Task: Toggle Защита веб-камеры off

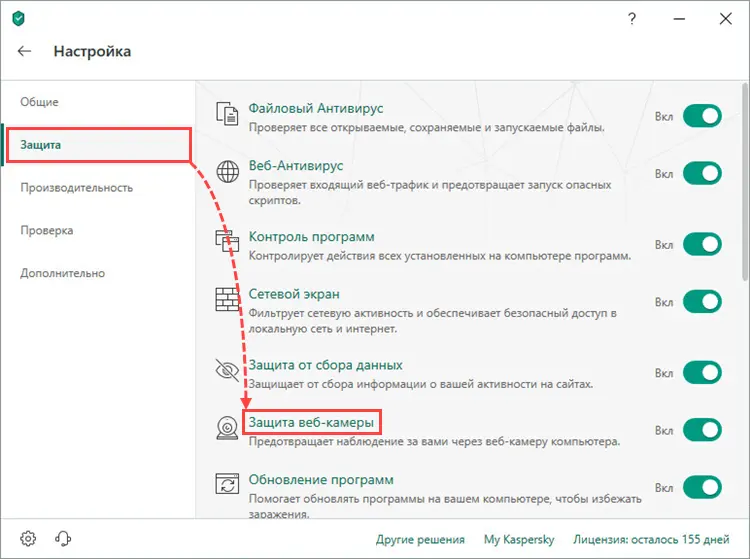Action: [702, 430]
